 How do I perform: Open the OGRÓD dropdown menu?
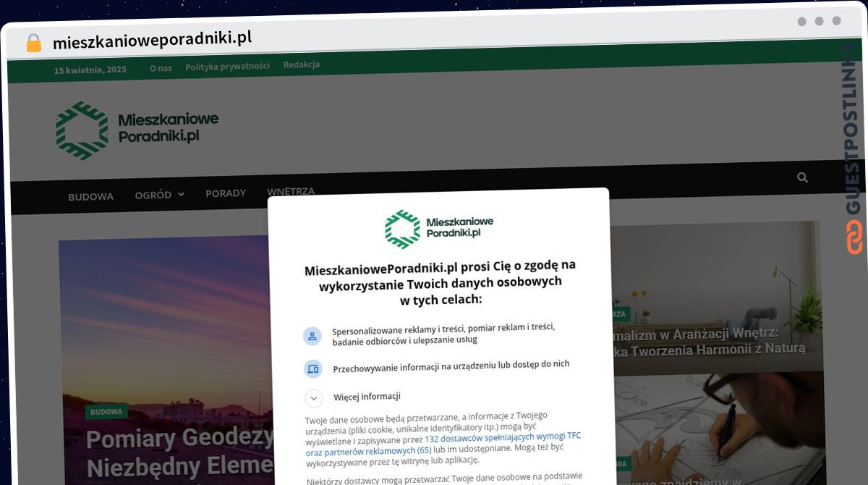(159, 195)
